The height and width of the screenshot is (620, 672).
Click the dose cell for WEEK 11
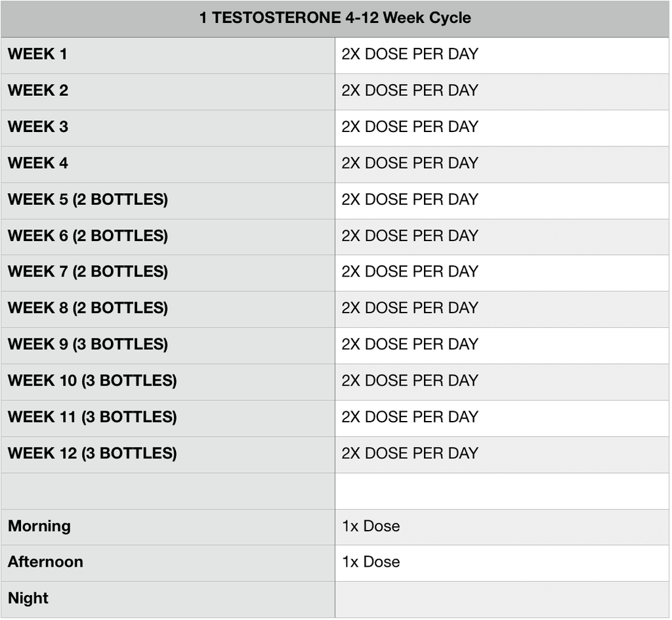(409, 417)
